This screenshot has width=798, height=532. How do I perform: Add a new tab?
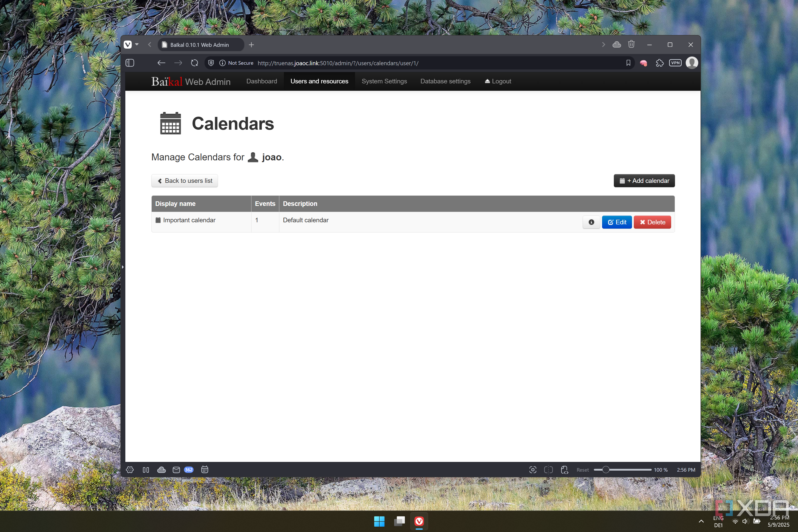[x=251, y=45]
